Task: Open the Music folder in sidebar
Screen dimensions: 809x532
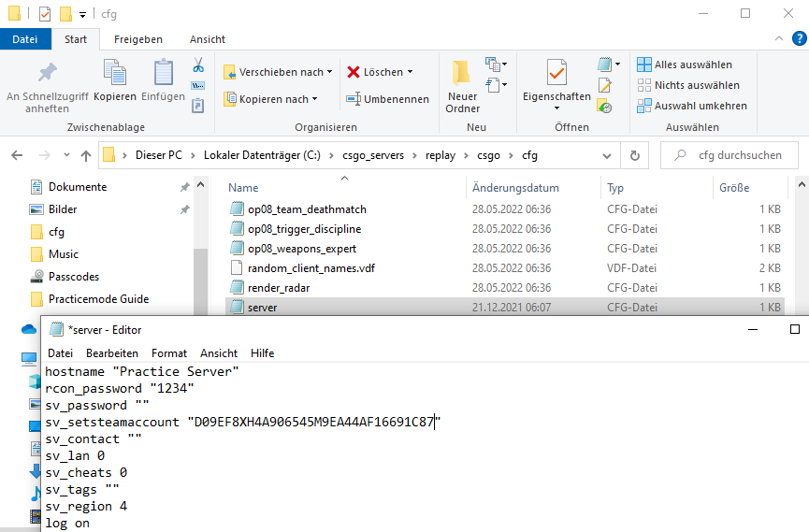Action: (64, 254)
